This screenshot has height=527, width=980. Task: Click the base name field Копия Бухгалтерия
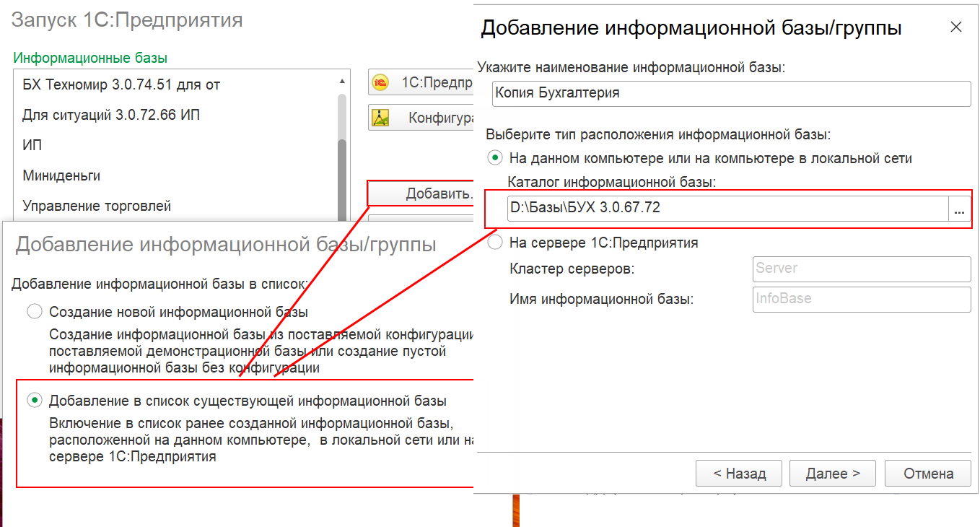click(x=731, y=93)
